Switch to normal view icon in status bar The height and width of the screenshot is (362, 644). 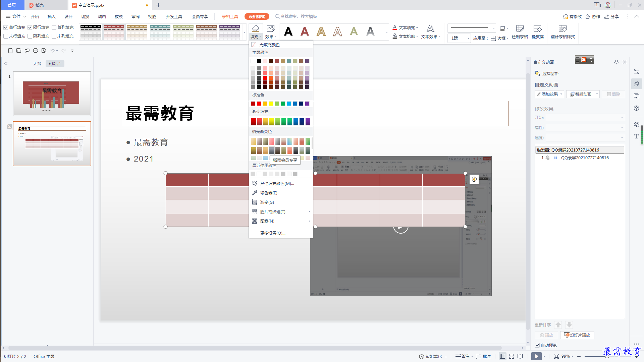(x=502, y=356)
